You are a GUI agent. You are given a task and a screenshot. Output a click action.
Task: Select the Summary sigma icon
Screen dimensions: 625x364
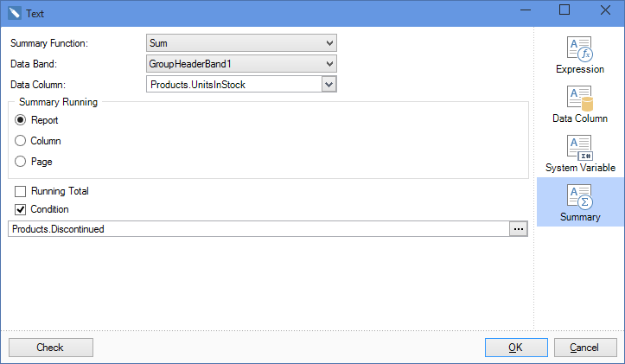[x=579, y=197]
